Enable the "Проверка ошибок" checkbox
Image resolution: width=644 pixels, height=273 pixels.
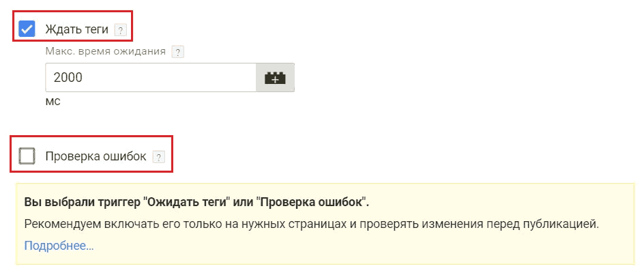point(27,156)
